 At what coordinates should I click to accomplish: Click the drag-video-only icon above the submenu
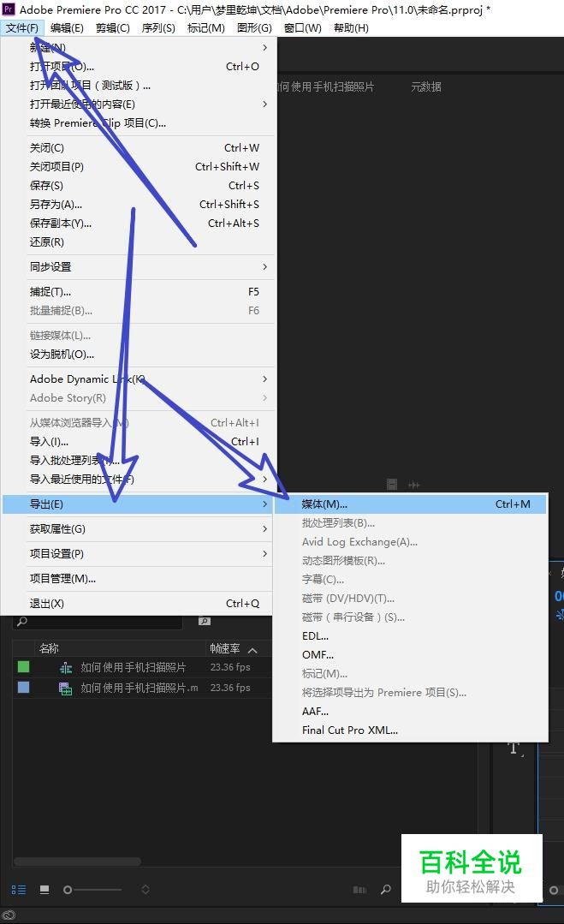(392, 485)
